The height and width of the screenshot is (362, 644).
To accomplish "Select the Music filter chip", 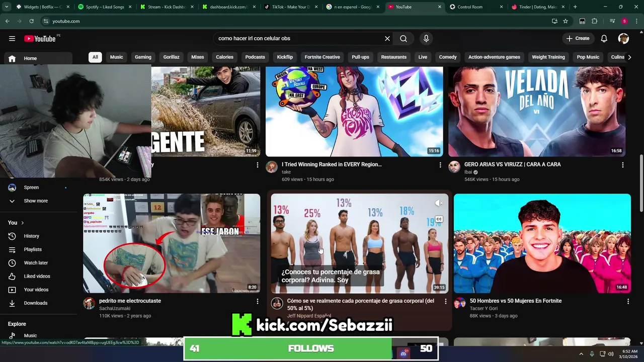I will coord(117,57).
